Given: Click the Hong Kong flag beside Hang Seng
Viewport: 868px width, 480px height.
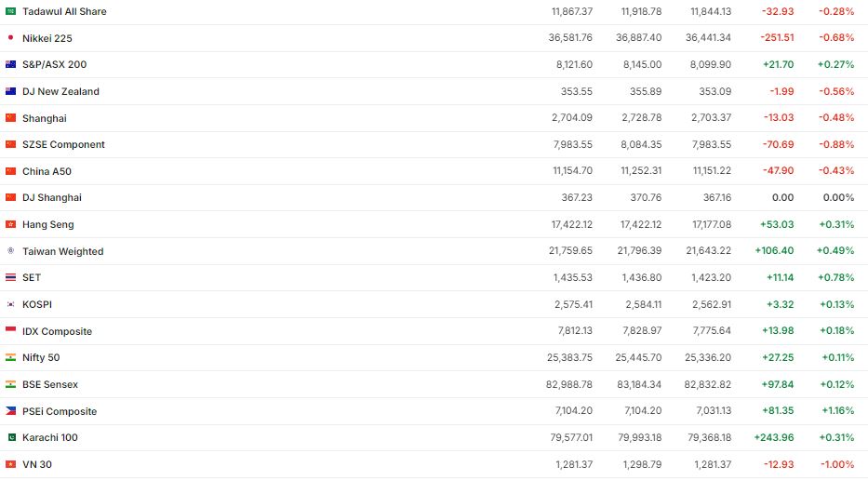Looking at the screenshot, I should click(x=11, y=224).
